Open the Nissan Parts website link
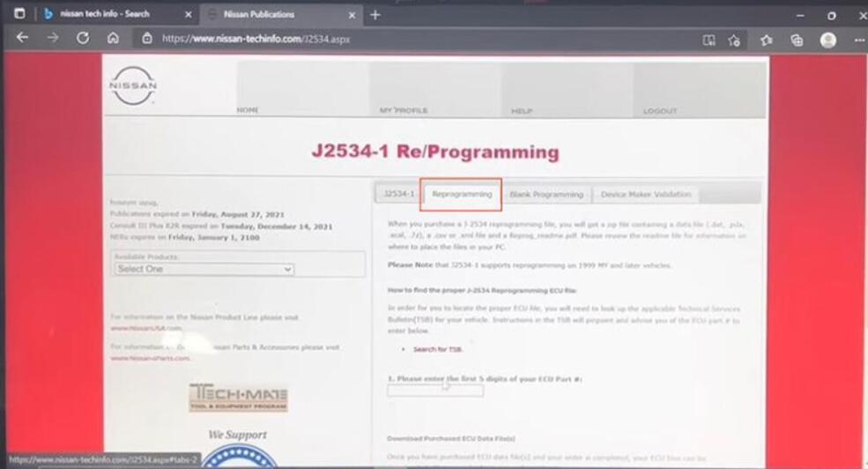The width and height of the screenshot is (868, 469). 150,358
